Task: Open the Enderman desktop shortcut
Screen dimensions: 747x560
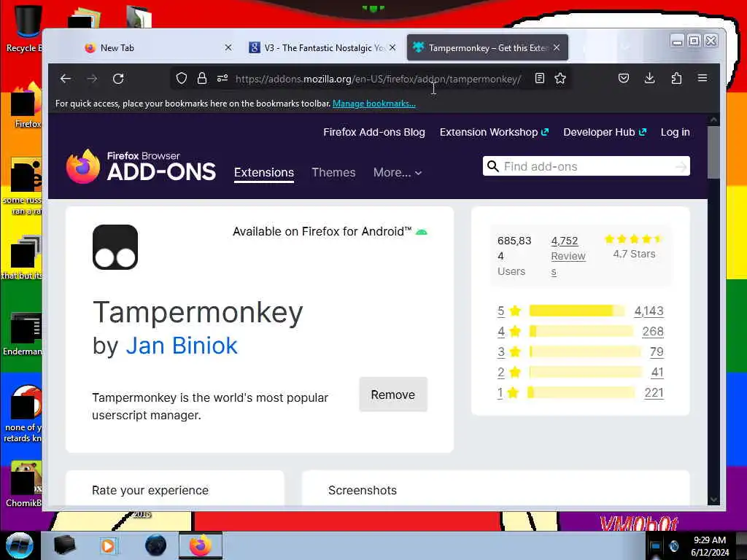Action: click(23, 334)
